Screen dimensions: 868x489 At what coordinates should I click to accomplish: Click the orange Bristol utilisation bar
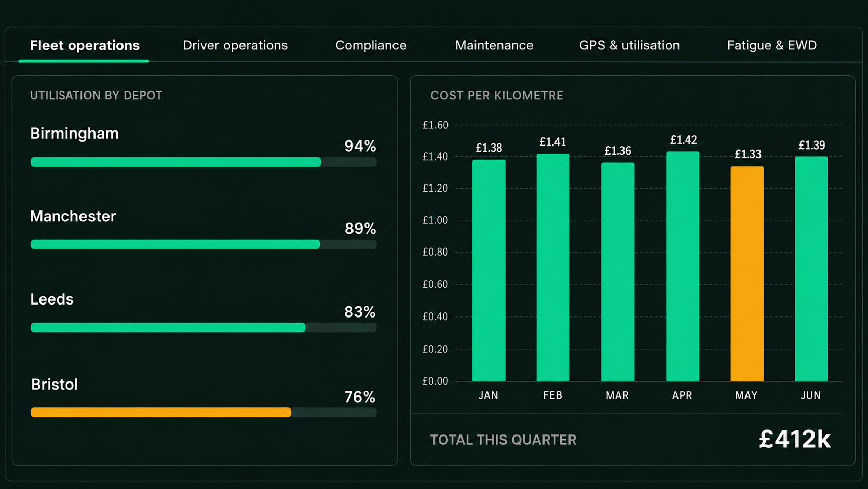coord(161,413)
